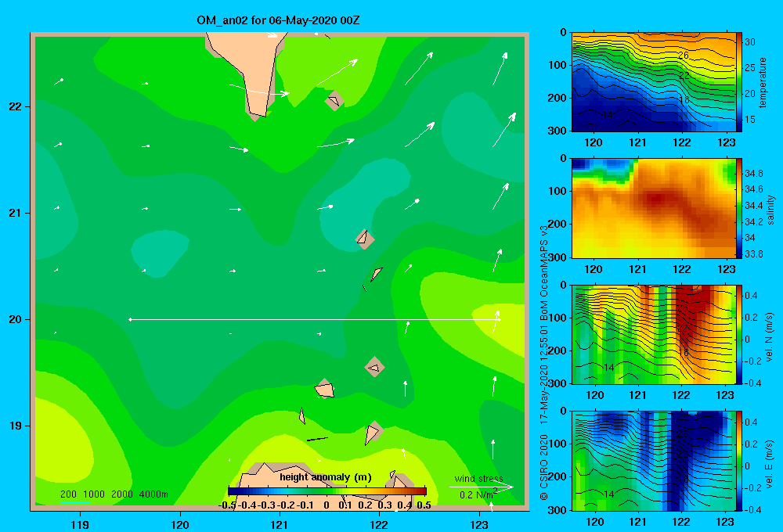Click longitude label 119 below main map

(x=80, y=524)
